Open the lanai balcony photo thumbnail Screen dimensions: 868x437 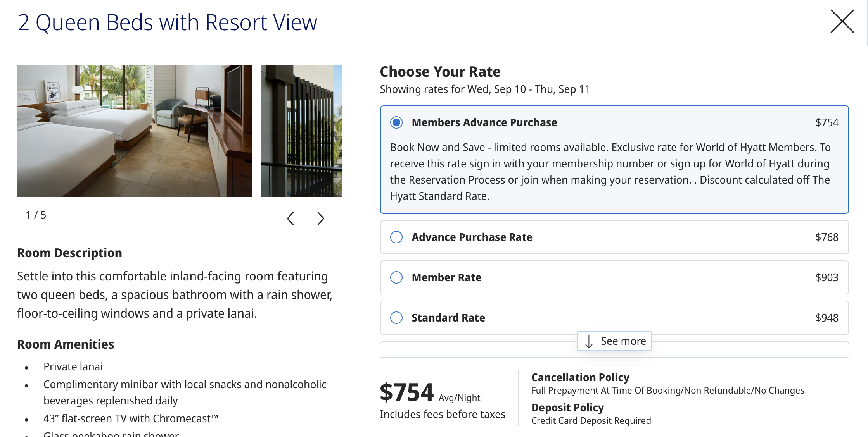click(x=301, y=131)
